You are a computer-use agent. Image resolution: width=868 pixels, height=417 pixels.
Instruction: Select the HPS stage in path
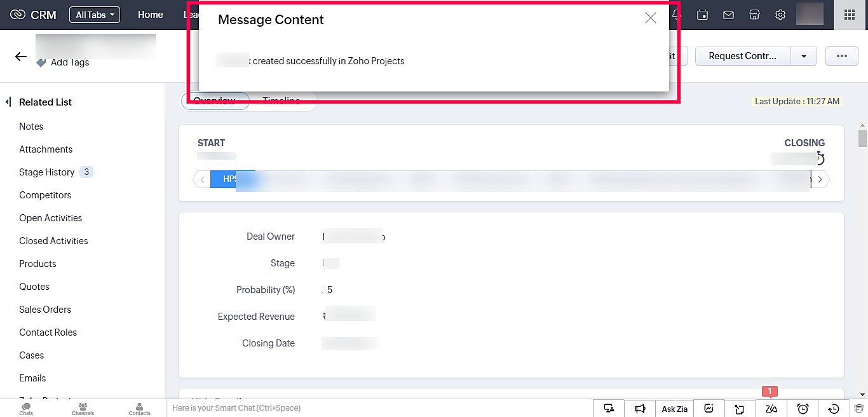232,179
